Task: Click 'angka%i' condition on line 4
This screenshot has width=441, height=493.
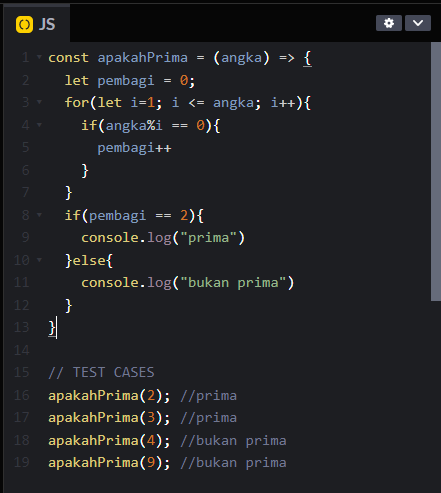Action: pyautogui.click(x=134, y=126)
